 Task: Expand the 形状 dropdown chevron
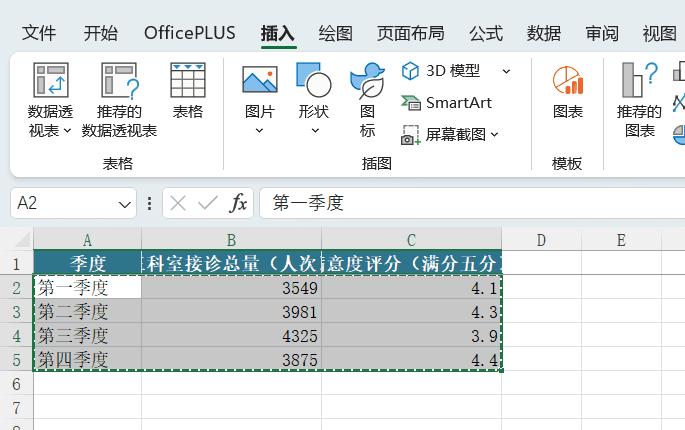pyautogui.click(x=315, y=130)
